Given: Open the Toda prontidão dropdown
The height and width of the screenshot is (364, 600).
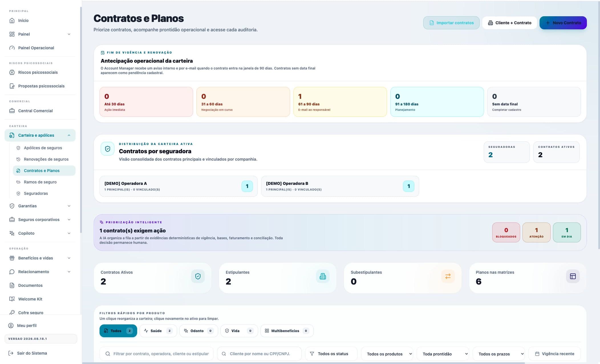Looking at the screenshot, I should (x=443, y=354).
